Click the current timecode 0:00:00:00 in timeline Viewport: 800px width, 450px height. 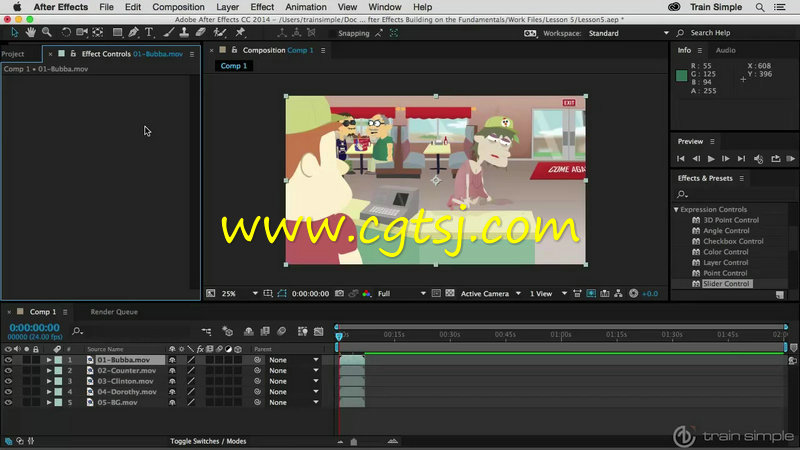pos(34,328)
